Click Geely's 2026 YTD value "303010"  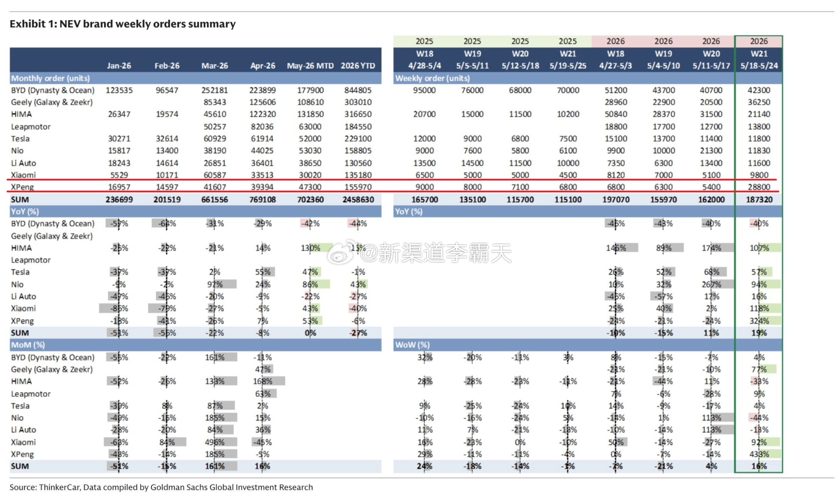coord(358,102)
